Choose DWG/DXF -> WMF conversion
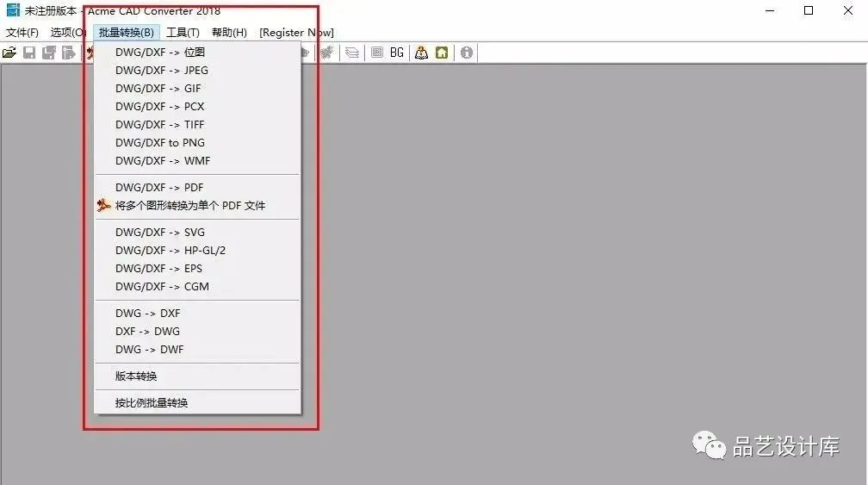 [197, 160]
